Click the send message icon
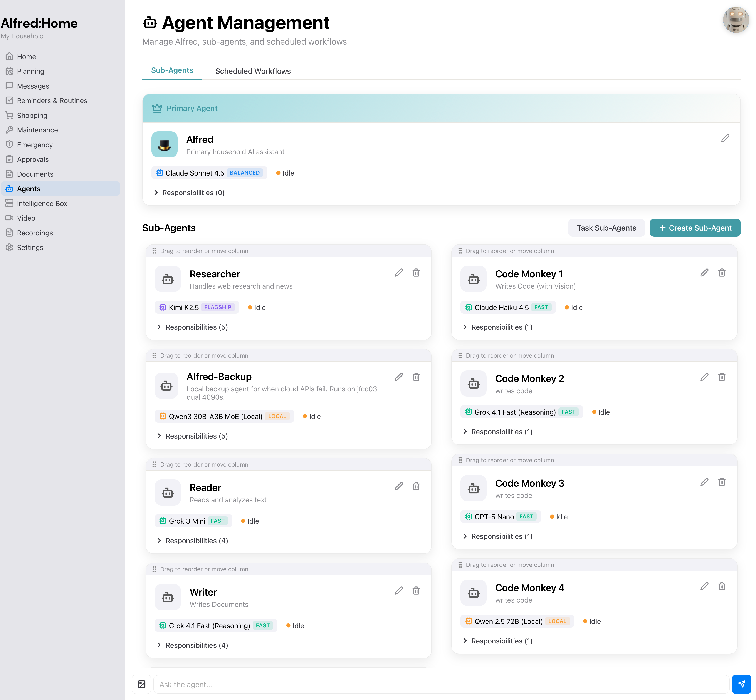Viewport: 756px width, 700px height. [742, 684]
